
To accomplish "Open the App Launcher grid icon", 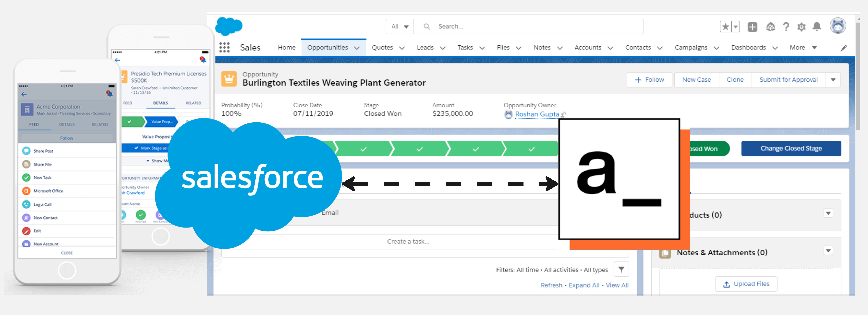I will pyautogui.click(x=224, y=47).
